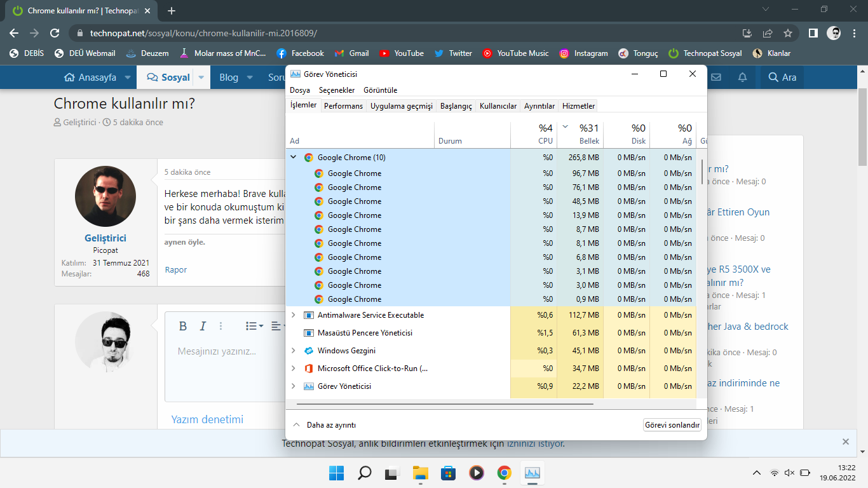The height and width of the screenshot is (488, 868).
Task: Open the Geliştirici user profile link
Action: pyautogui.click(x=105, y=238)
